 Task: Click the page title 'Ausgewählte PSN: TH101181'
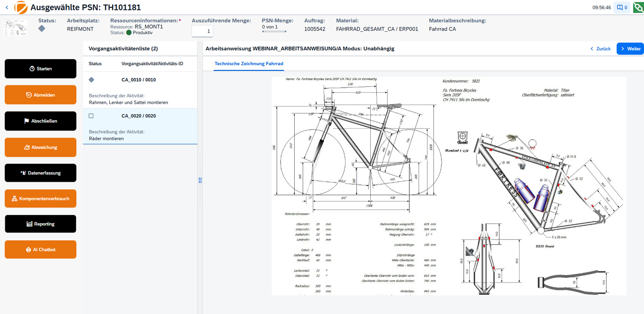[86, 8]
